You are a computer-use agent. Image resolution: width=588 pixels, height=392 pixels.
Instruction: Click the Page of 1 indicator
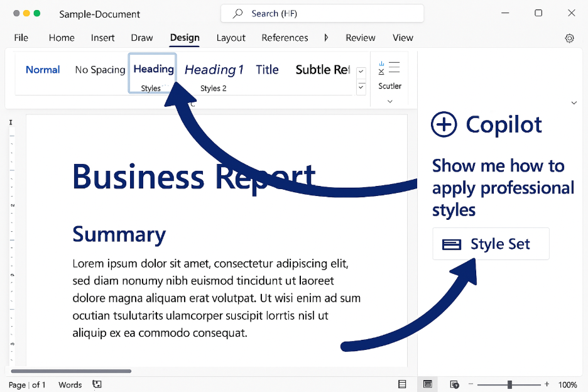[27, 385]
